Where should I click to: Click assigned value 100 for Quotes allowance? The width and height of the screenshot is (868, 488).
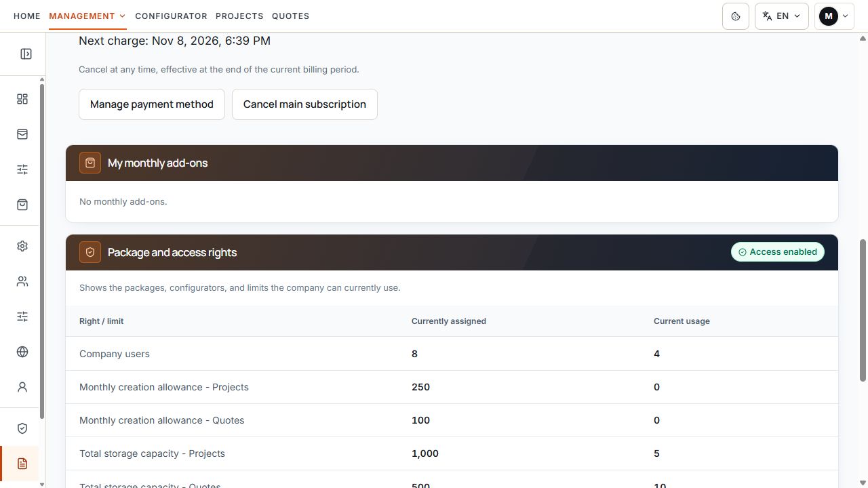(420, 420)
